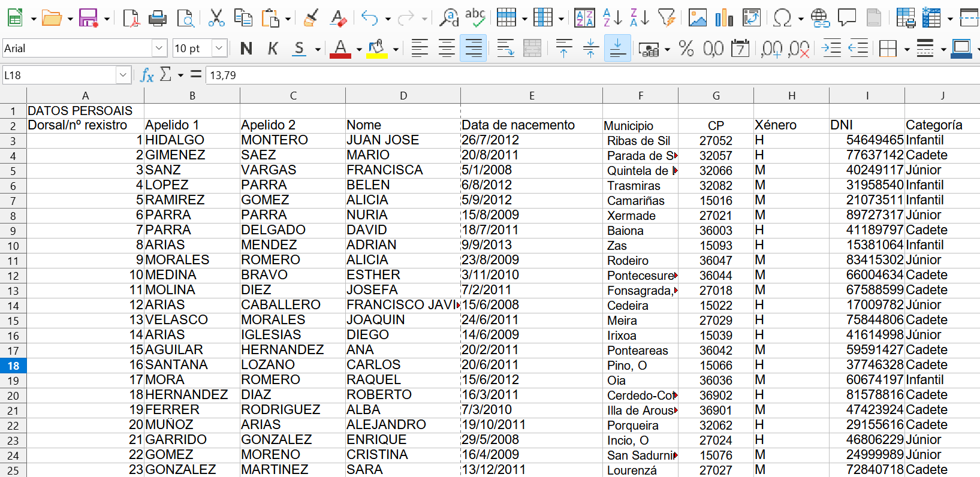980x477 pixels.
Task: Toggle italic formatting K
Action: click(x=273, y=49)
